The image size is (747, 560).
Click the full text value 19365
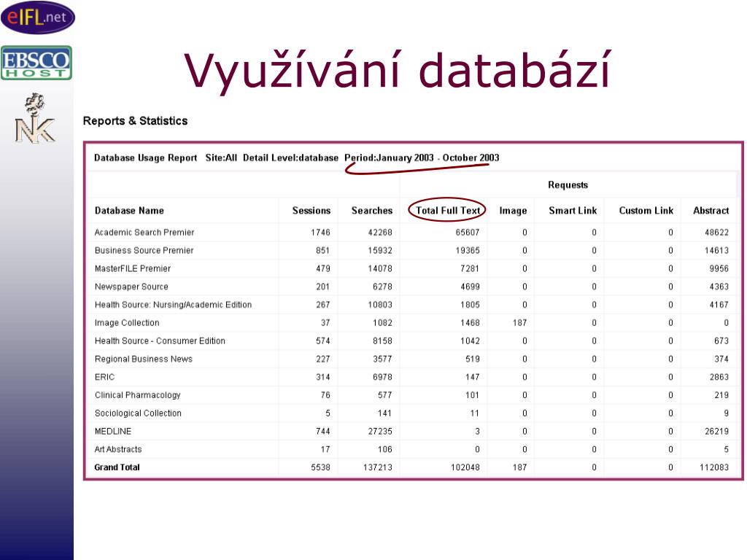(468, 251)
